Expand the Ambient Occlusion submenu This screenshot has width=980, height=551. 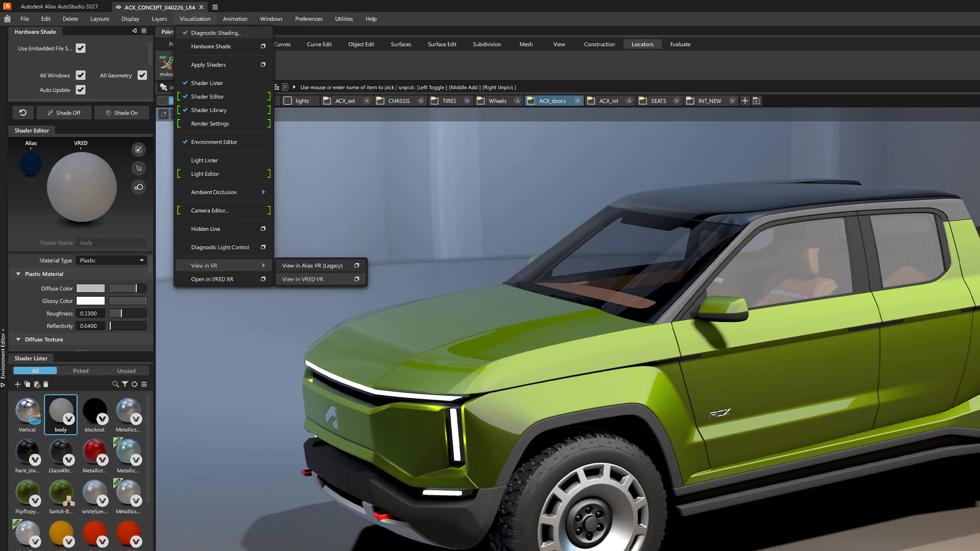click(x=223, y=192)
